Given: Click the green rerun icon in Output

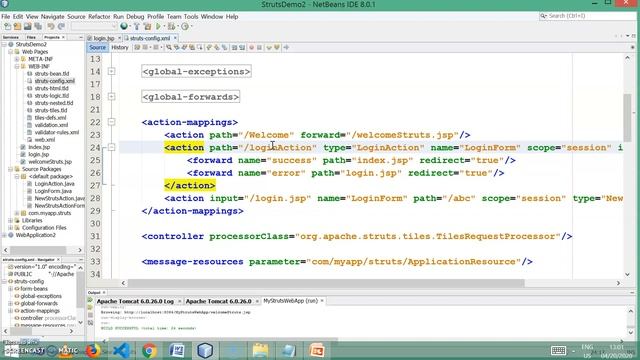Looking at the screenshot, I should pos(91,300).
